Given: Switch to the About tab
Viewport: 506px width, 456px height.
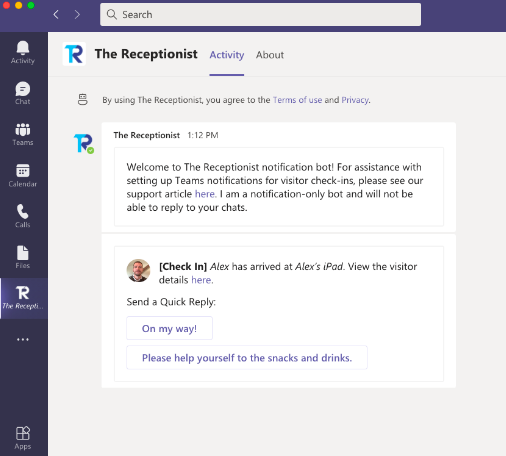Looking at the screenshot, I should click(x=270, y=55).
